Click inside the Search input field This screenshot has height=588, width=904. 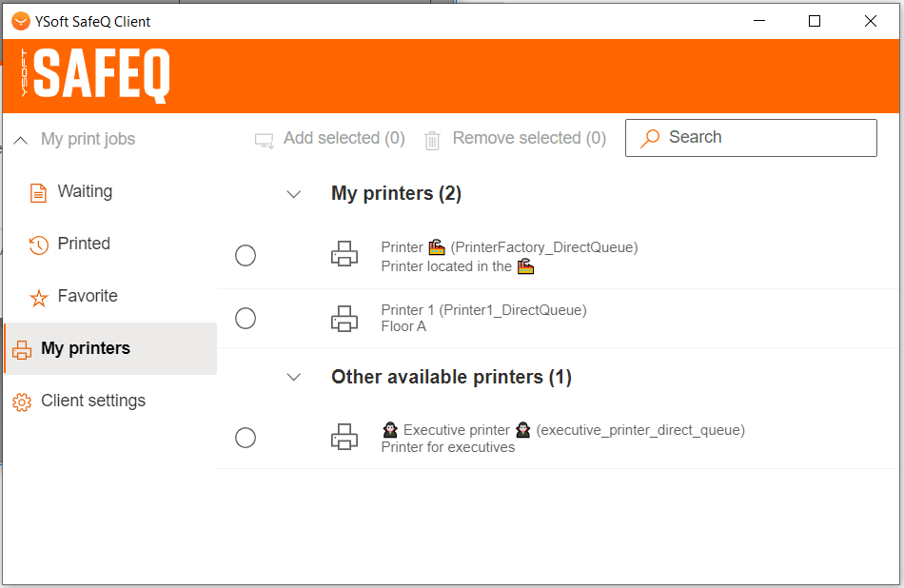click(761, 138)
